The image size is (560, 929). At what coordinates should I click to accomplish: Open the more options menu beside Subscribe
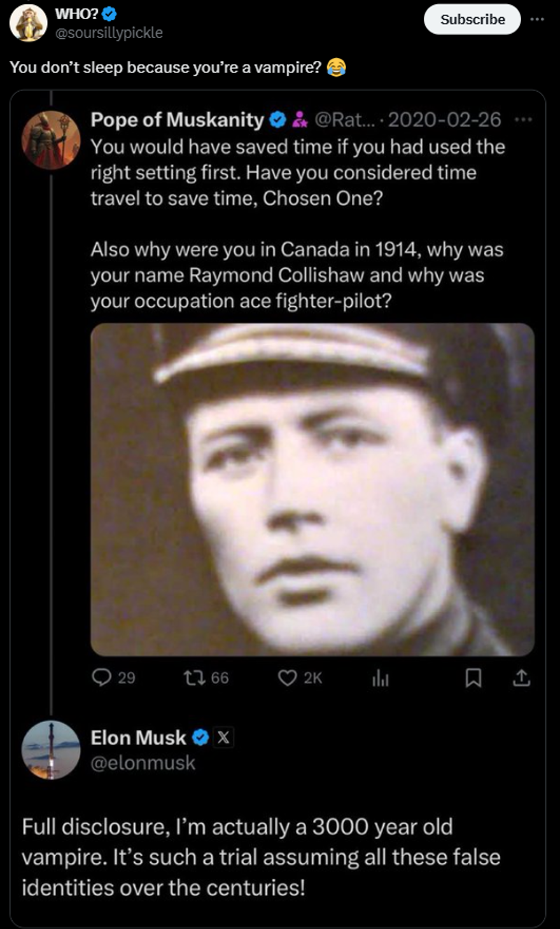[537, 19]
